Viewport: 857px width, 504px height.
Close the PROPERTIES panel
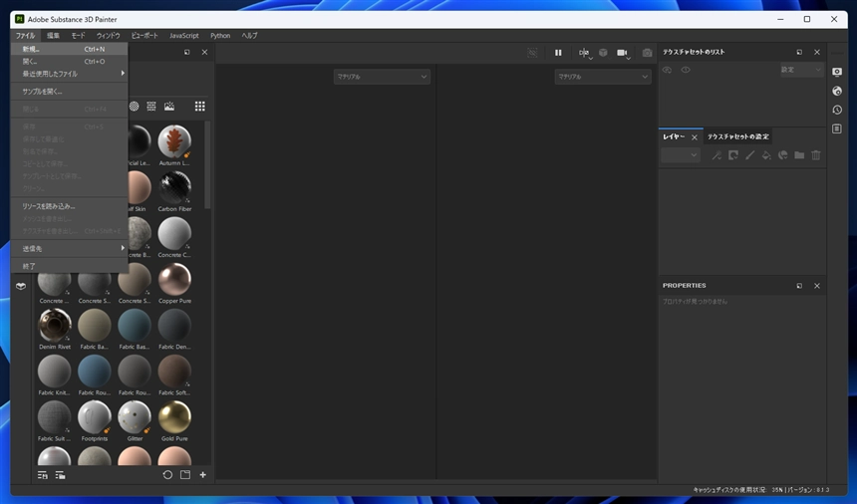point(817,286)
